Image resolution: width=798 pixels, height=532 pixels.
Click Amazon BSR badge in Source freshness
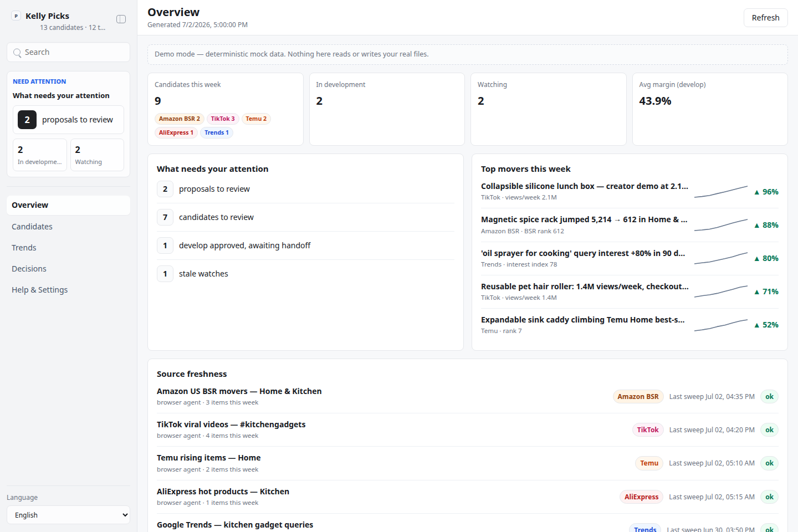pos(638,397)
